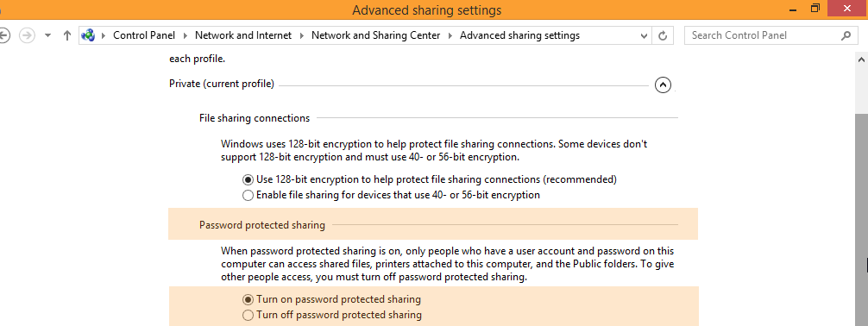Viewport: 868px width, 326px height.
Task: Open the recent locations dropdown arrow
Action: point(48,35)
